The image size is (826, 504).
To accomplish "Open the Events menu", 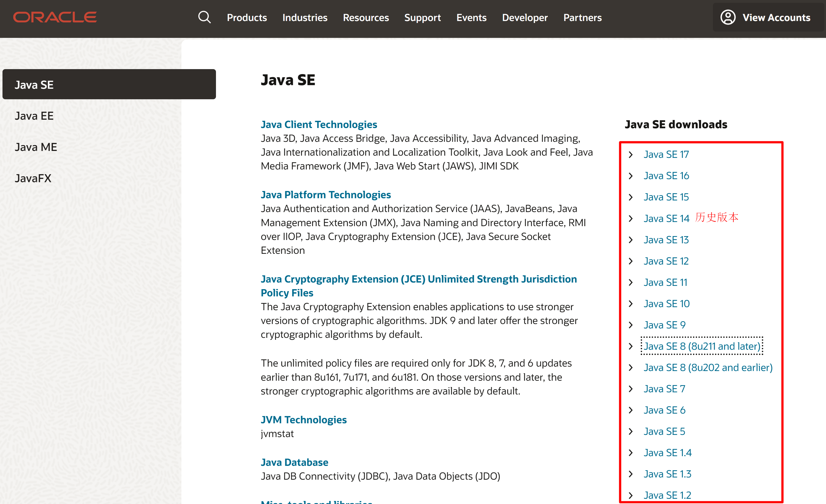I will 471,17.
